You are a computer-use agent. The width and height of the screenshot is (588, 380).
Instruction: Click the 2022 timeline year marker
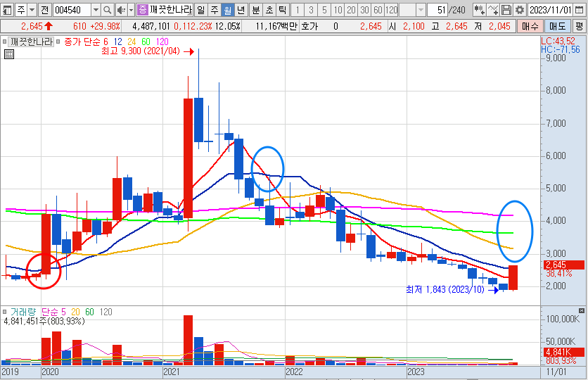(x=294, y=372)
